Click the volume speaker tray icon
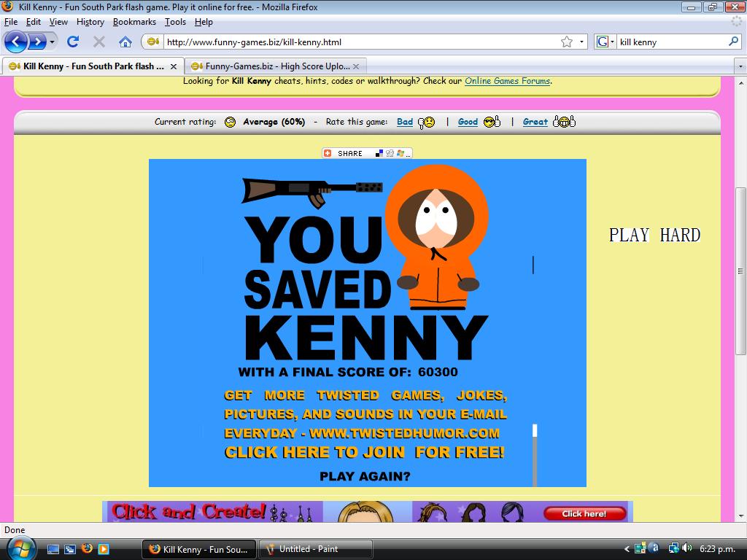The width and height of the screenshot is (747, 560). point(686,548)
